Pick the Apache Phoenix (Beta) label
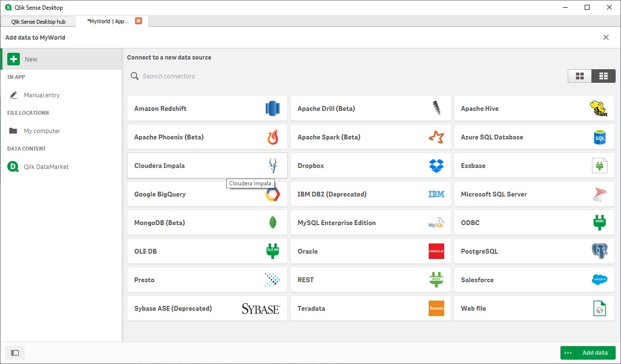This screenshot has height=364, width=621. tap(169, 137)
